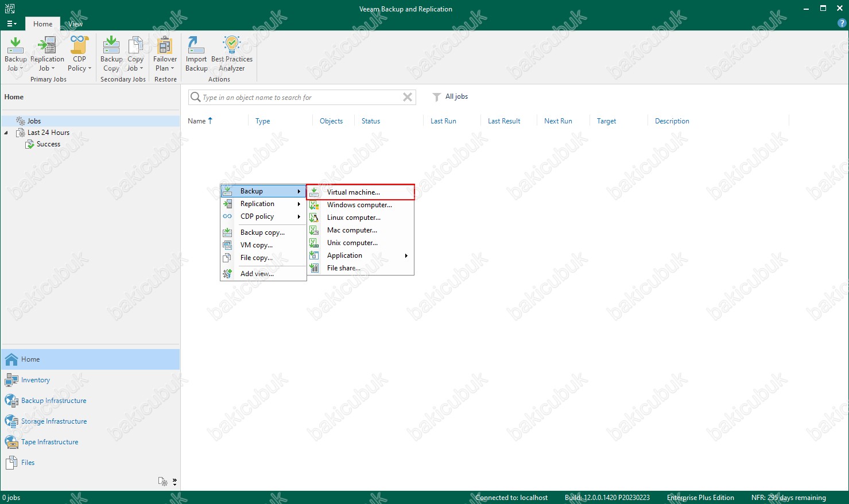Screen dimensions: 849x504
Task: Click the navigation pane overflow chevron
Action: pyautogui.click(x=175, y=482)
